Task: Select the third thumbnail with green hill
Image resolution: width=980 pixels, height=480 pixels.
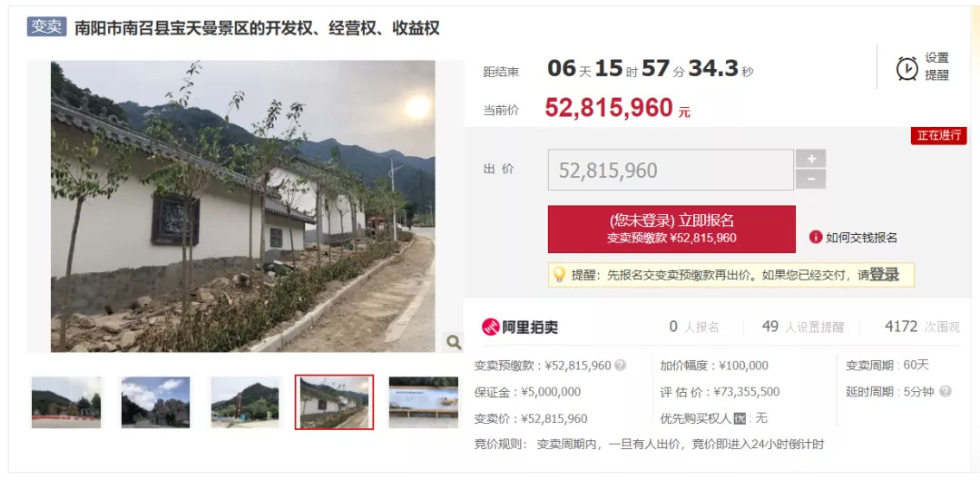Action: [x=245, y=402]
